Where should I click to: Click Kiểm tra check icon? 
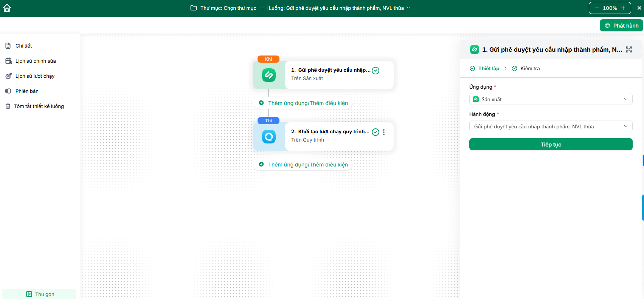pos(515,68)
